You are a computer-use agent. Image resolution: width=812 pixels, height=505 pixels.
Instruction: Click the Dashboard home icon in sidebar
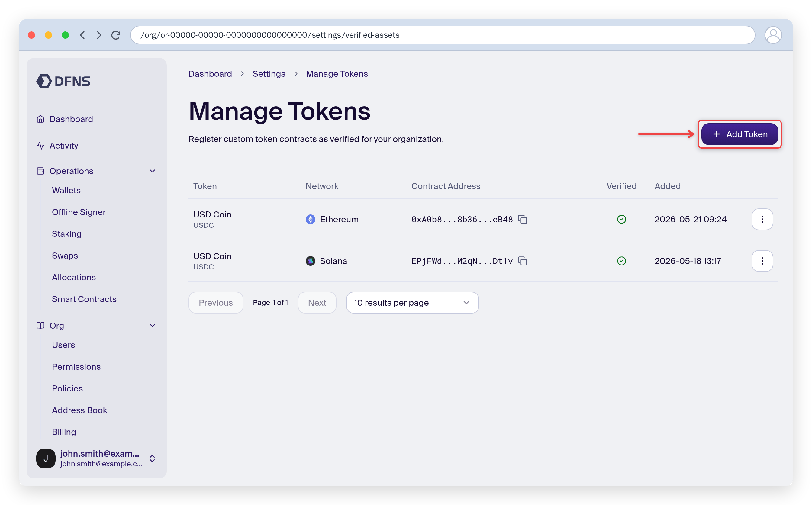(x=40, y=119)
